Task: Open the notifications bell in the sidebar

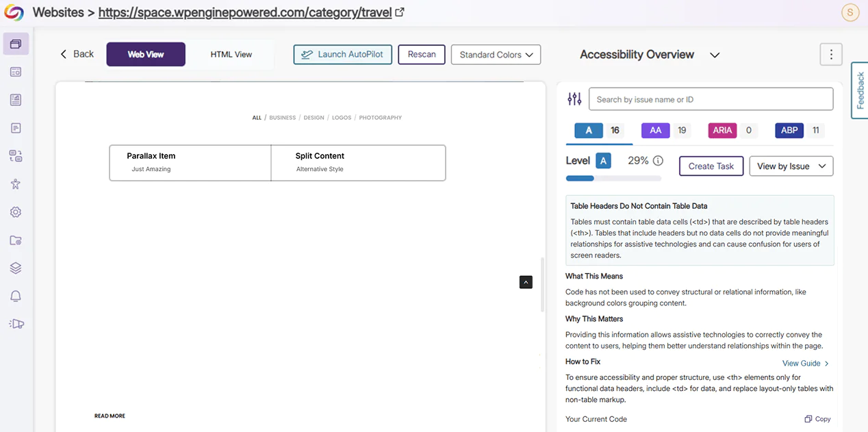Action: 15,295
